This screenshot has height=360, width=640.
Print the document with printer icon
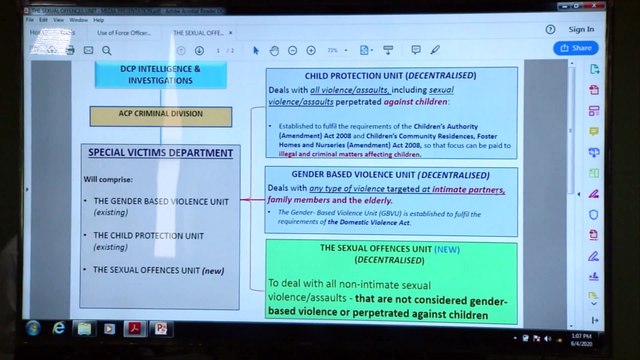(70, 50)
